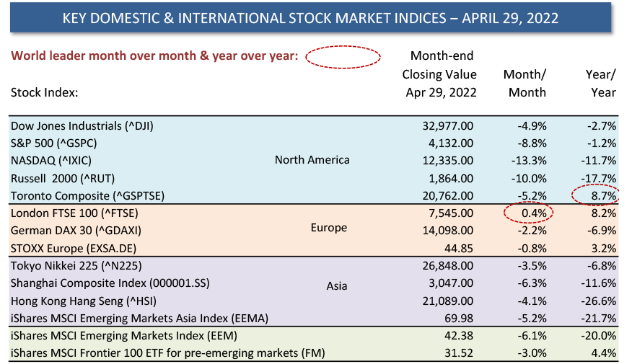Select the iShares MSCI Emerging Markets Index (EEM) label
Viewport: 632px width, 364px height.
point(124,336)
